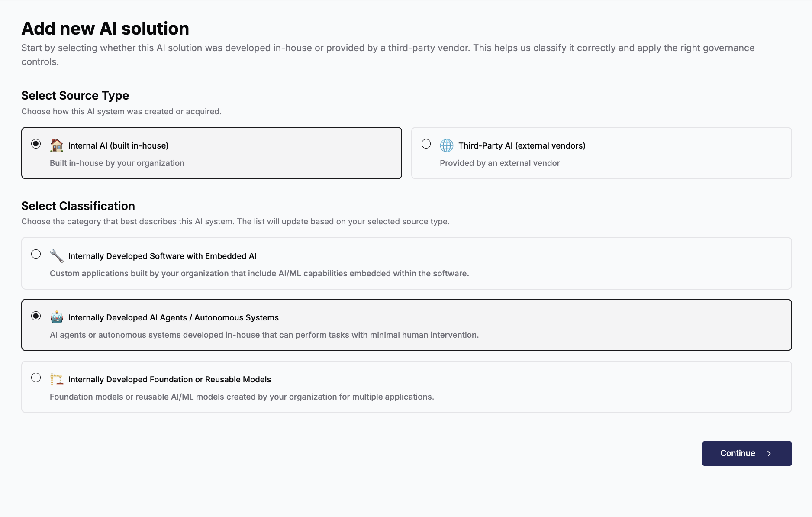Click the house icon for Internal AI
This screenshot has height=517, width=812.
[x=57, y=145]
